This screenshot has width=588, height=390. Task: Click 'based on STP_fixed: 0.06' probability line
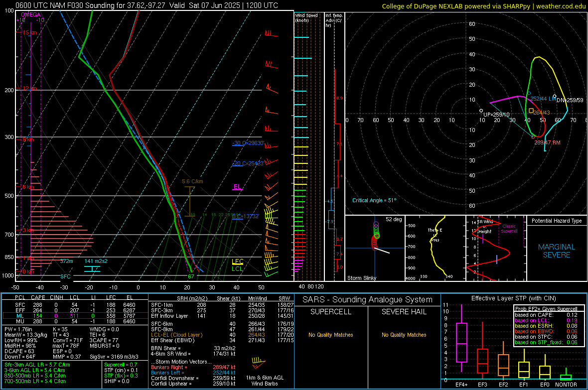pyautogui.click(x=546, y=342)
